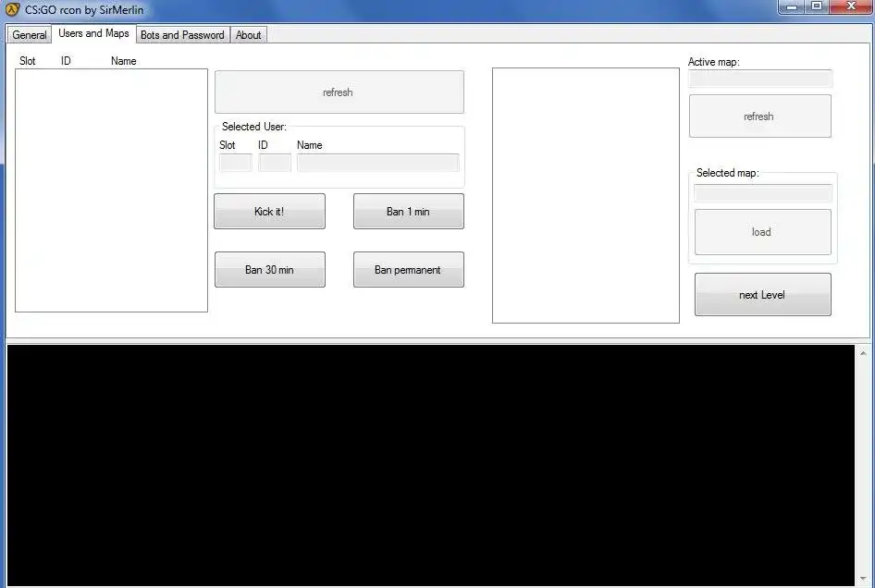This screenshot has height=588, width=875.
Task: Click the console scrollbar up arrow
Action: [863, 353]
